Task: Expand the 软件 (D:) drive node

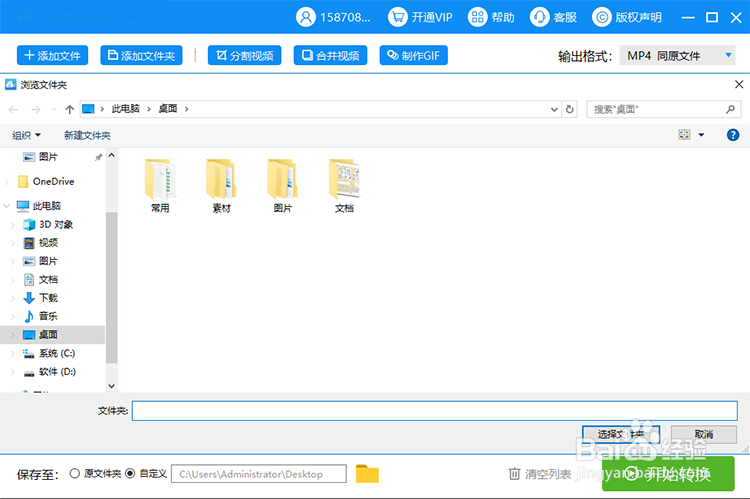Action: pos(13,372)
